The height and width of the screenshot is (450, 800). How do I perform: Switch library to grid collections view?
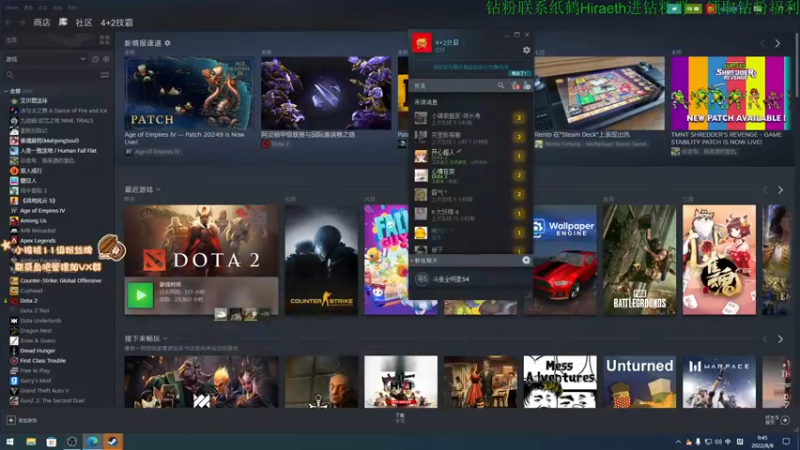tap(105, 40)
